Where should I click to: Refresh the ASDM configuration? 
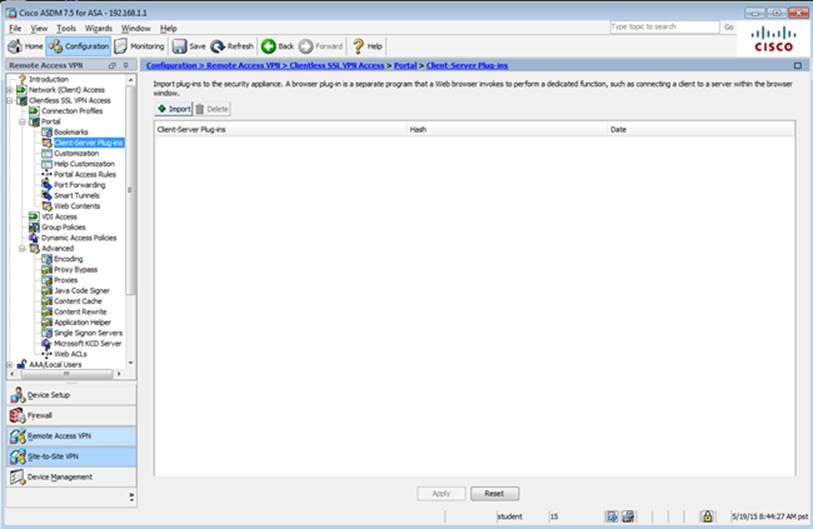[x=232, y=46]
